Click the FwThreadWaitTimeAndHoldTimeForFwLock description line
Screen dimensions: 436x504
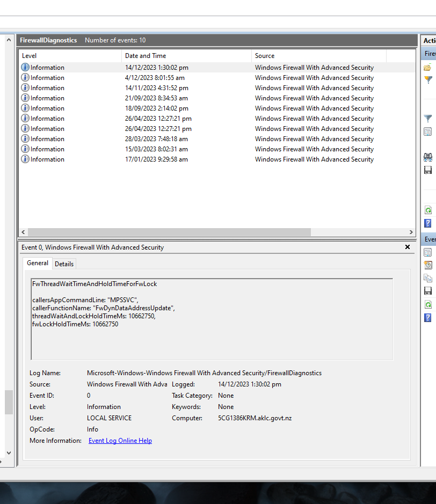click(95, 284)
